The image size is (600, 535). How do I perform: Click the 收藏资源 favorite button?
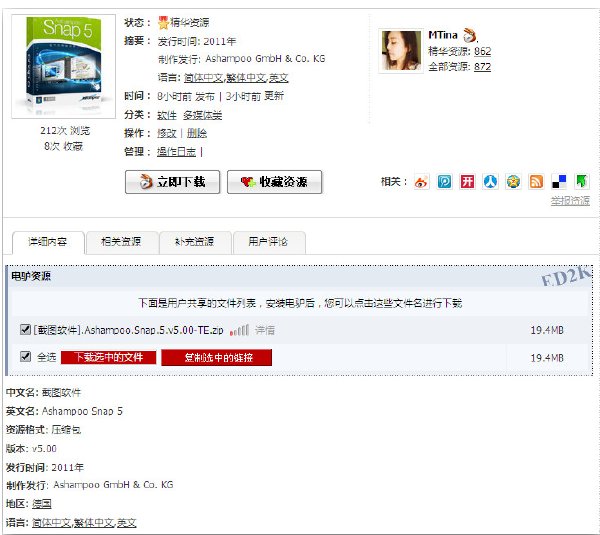click(274, 182)
